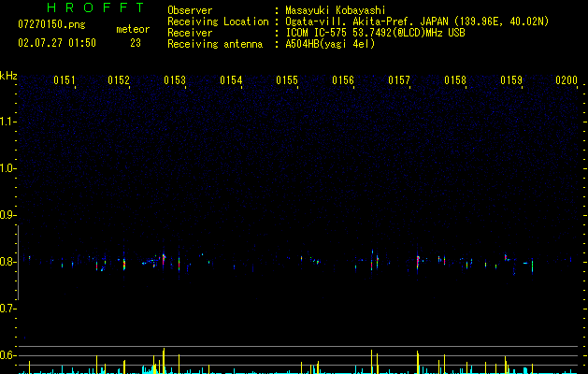Screen dimensions: 588x374
Task: Click time marker 0158
Action: point(455,79)
